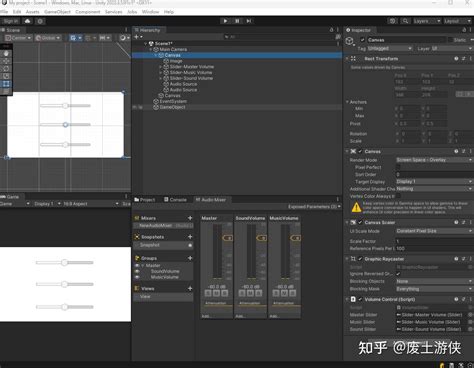Click the Sign in button
Screen dimensions: 474x368
point(10,21)
